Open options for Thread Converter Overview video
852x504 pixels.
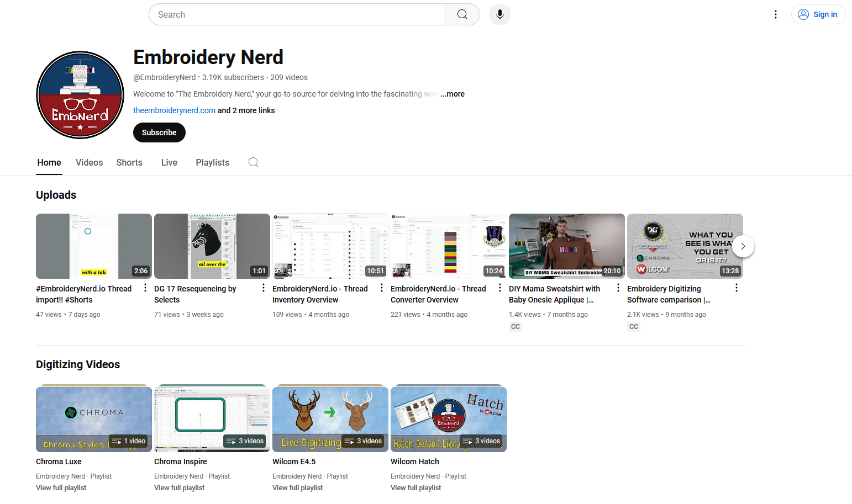[x=500, y=288]
